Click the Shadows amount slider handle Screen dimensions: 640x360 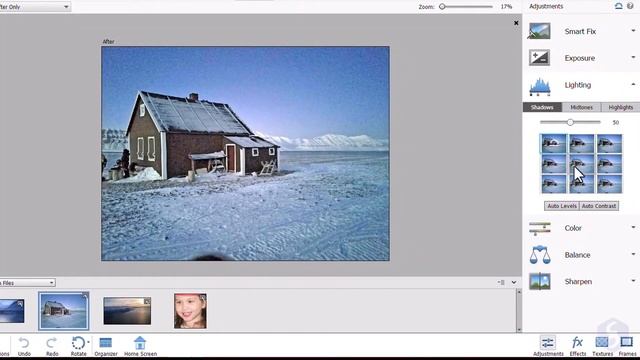(x=570, y=122)
